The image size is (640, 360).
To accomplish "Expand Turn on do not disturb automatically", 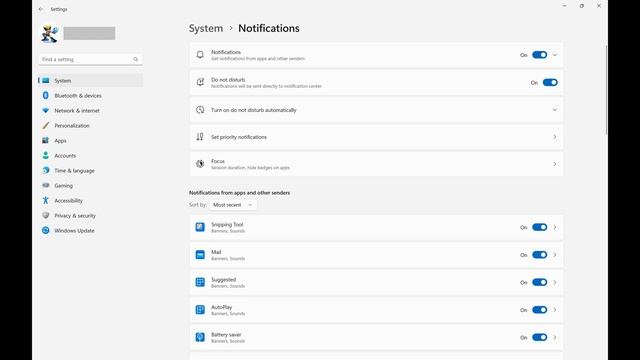I will coord(376,110).
